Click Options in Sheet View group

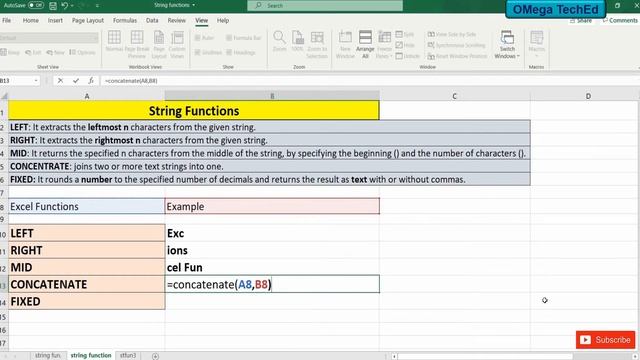tap(82, 52)
